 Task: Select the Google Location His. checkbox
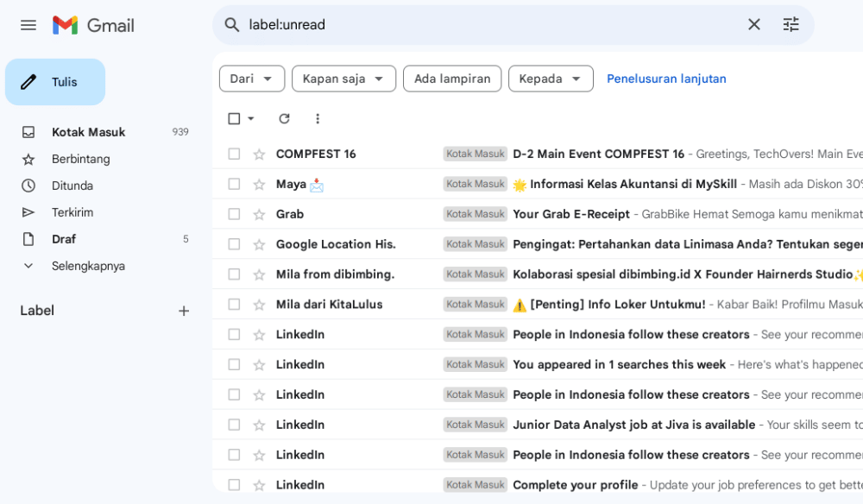(x=234, y=244)
